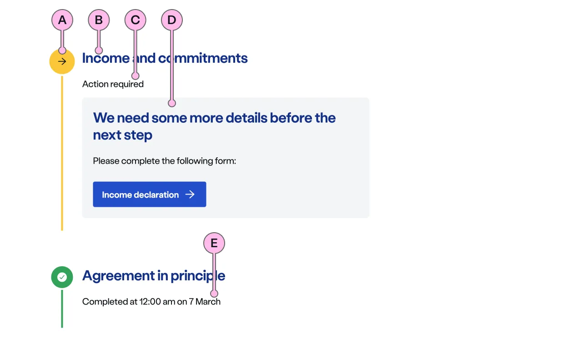Image resolution: width=588 pixels, height=364 pixels.
Task: Select annotation marker B
Action: pyautogui.click(x=99, y=20)
